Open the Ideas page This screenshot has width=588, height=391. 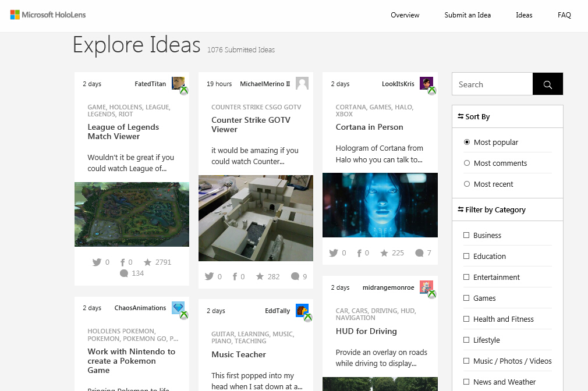(524, 15)
